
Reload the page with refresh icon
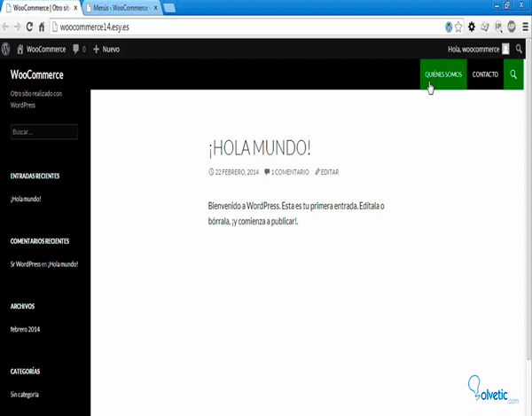[29, 27]
